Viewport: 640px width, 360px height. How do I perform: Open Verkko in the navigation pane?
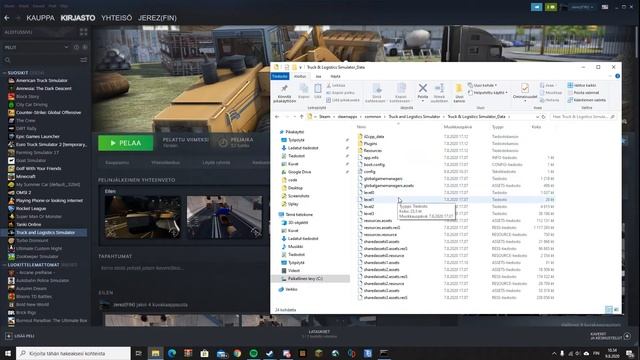[291, 289]
